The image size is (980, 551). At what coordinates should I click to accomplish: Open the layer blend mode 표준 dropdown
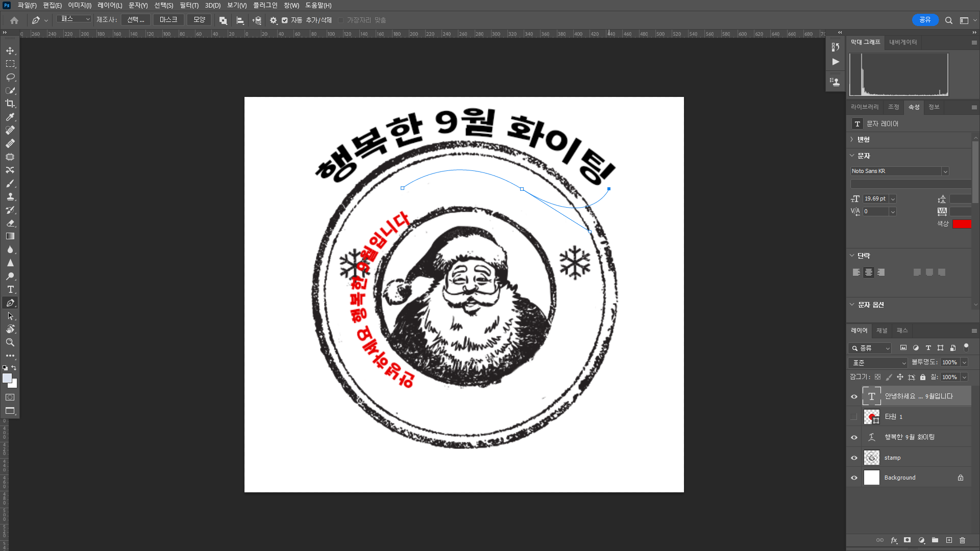click(x=878, y=363)
